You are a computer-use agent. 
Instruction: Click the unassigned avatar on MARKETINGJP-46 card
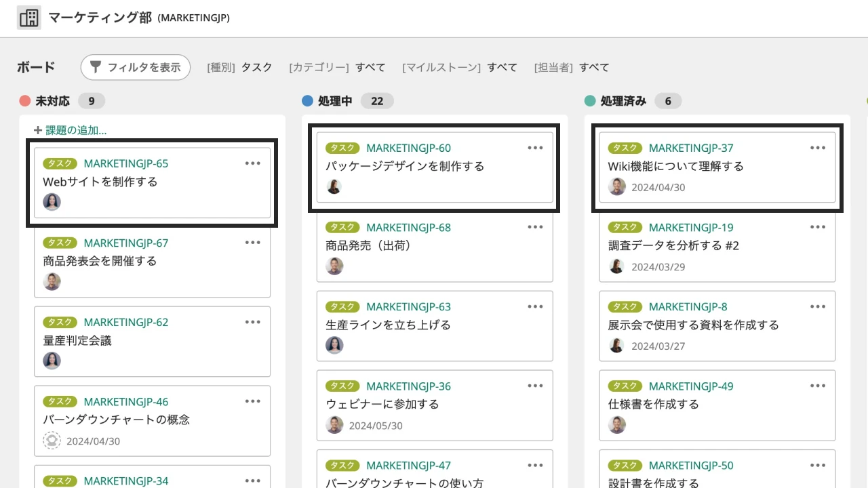(52, 440)
